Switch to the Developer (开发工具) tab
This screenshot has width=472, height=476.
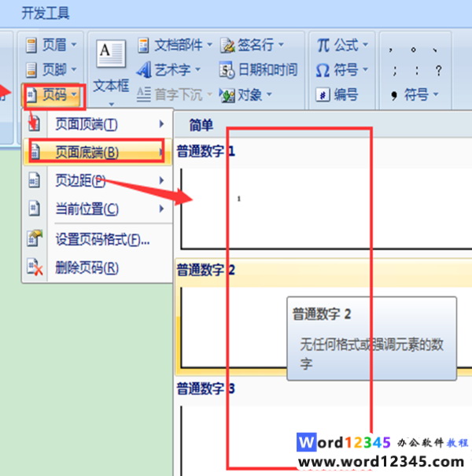(46, 13)
